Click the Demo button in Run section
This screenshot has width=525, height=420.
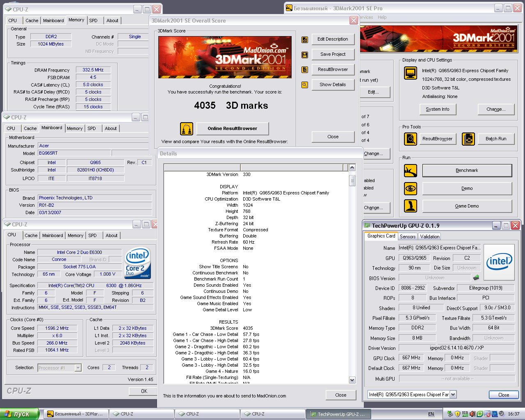click(467, 189)
